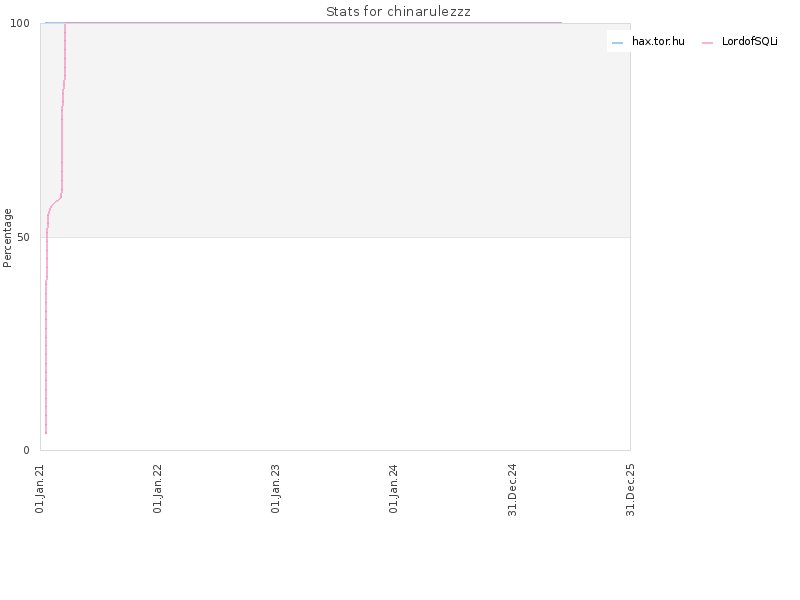Click the y-axis value 50
The height and width of the screenshot is (600, 800).
[x=23, y=237]
